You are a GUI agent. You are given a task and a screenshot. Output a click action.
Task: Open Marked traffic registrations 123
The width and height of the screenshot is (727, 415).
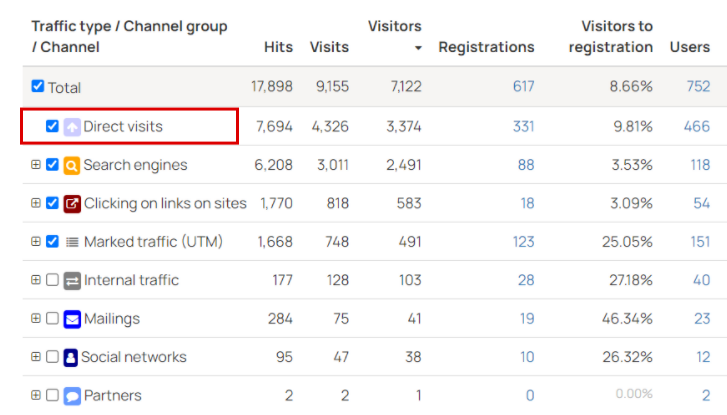[x=523, y=242]
